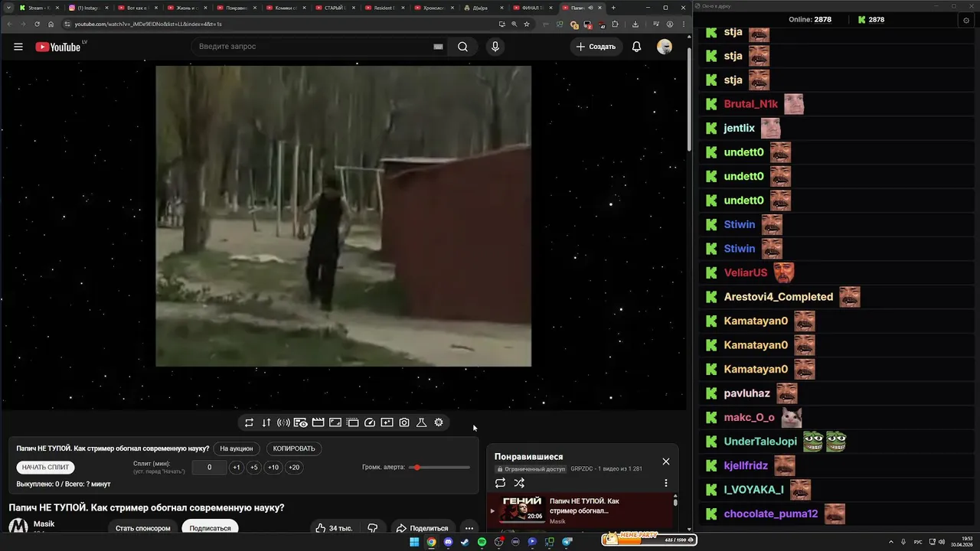This screenshot has width=980, height=551.
Task: Click the tab search dropdown arrow
Action: point(8,8)
